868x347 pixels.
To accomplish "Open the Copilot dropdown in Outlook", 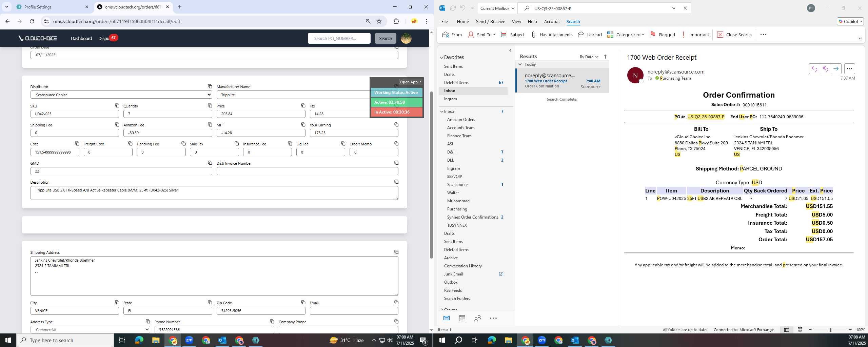I will [x=850, y=21].
